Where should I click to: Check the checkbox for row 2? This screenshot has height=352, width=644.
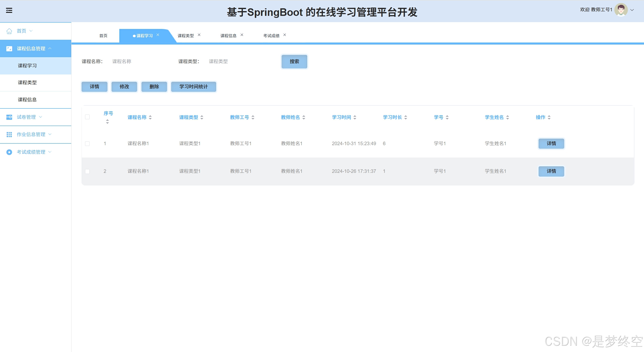(87, 171)
